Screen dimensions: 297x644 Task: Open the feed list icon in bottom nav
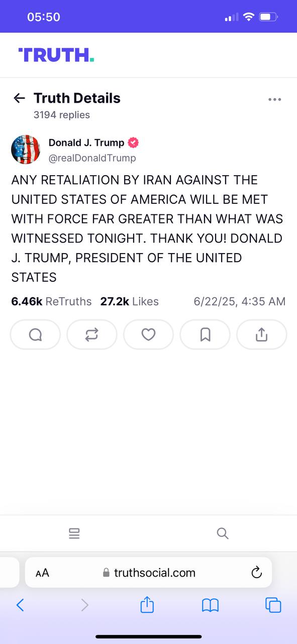click(74, 533)
